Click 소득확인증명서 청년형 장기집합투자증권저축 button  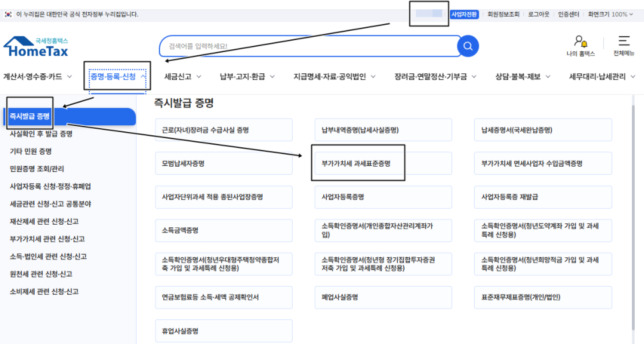[x=383, y=264]
